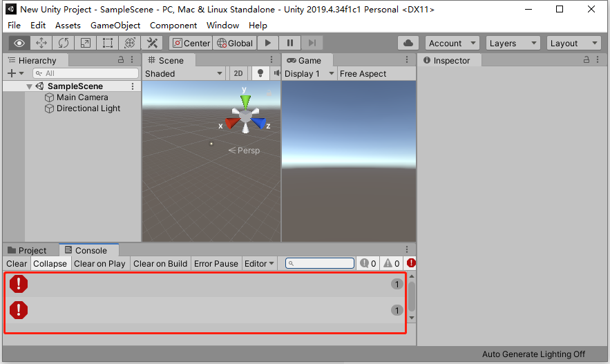Open the Window menu
610x364 pixels.
(x=222, y=26)
